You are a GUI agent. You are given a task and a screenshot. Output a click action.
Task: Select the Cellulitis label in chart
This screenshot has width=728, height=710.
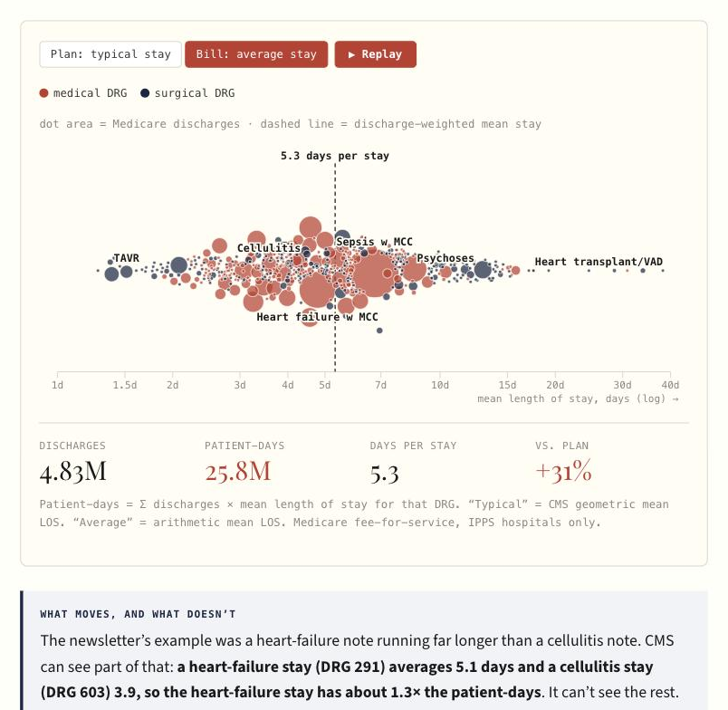tap(269, 248)
